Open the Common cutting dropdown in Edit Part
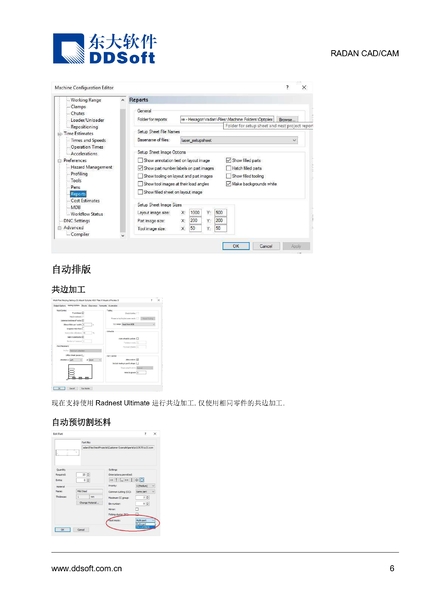The height and width of the screenshot is (600, 424). tap(145, 492)
